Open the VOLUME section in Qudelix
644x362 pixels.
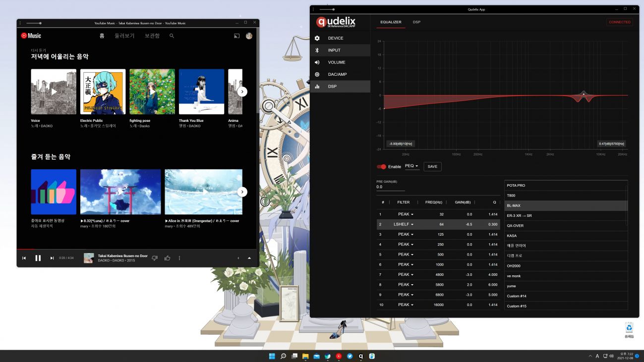point(340,62)
